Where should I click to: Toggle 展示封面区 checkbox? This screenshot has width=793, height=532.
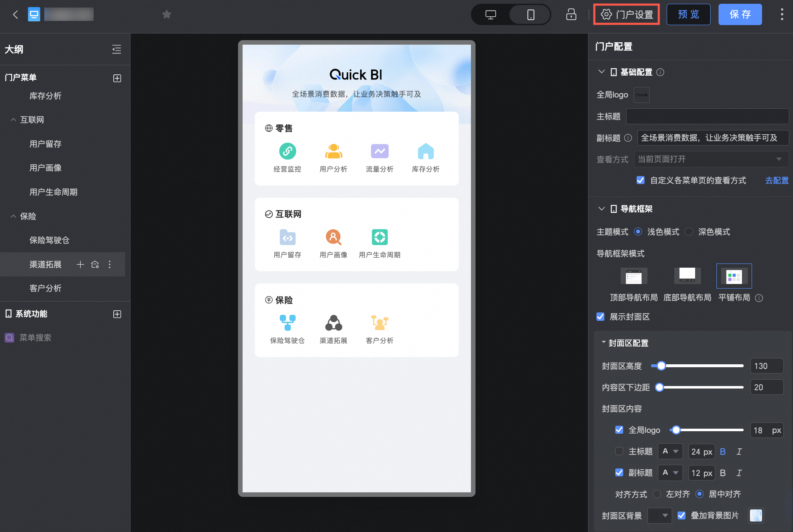[601, 317]
